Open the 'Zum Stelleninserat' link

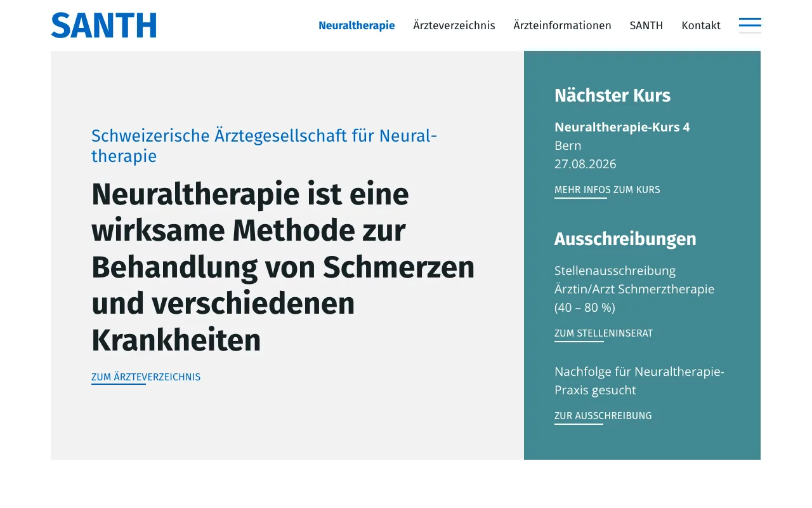click(x=603, y=333)
